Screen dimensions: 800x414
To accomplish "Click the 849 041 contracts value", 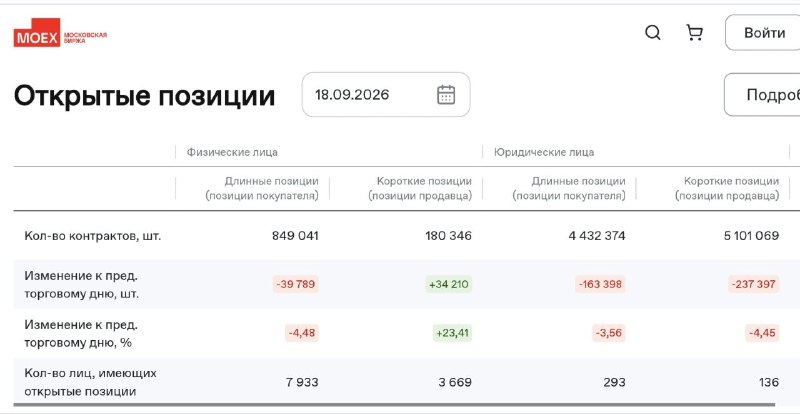I will pyautogui.click(x=295, y=236).
